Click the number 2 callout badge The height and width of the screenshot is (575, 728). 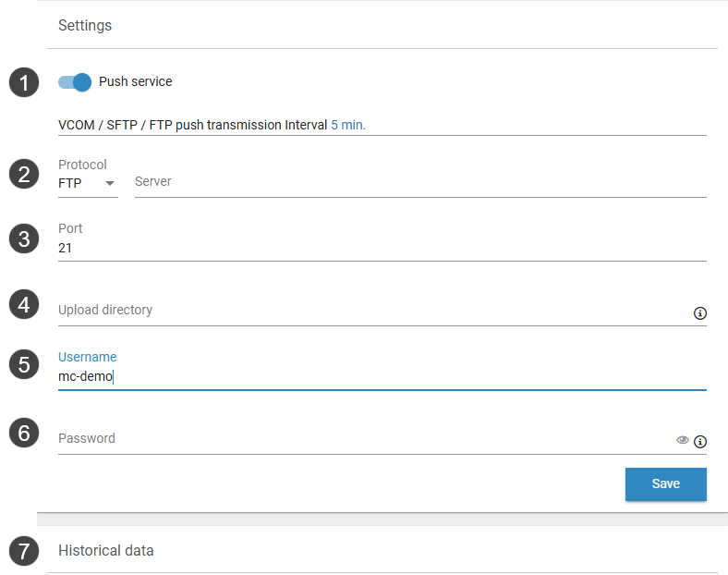24,174
